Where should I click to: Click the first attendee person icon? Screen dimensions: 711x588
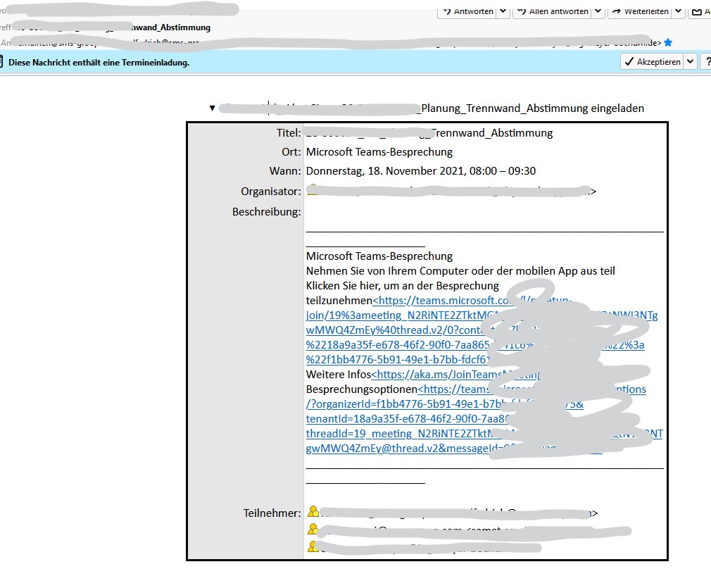tap(313, 512)
